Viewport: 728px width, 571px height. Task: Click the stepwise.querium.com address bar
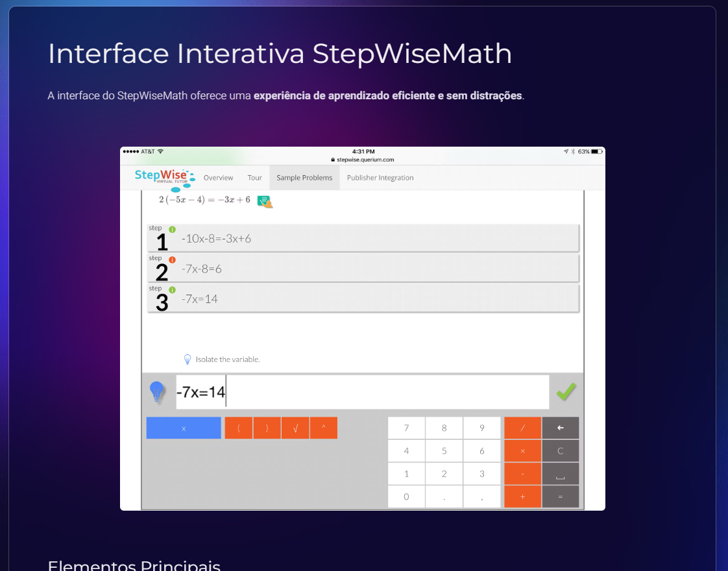click(363, 160)
